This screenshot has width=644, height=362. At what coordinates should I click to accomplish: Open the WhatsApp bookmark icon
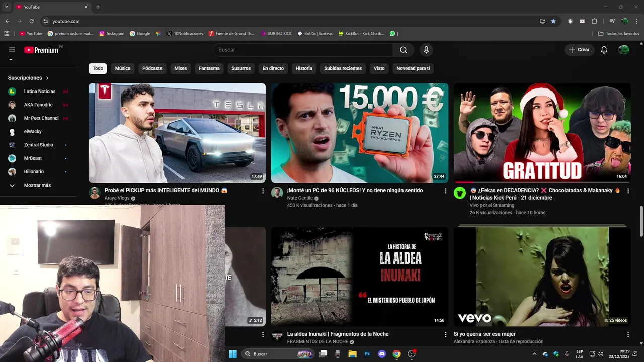point(392,34)
